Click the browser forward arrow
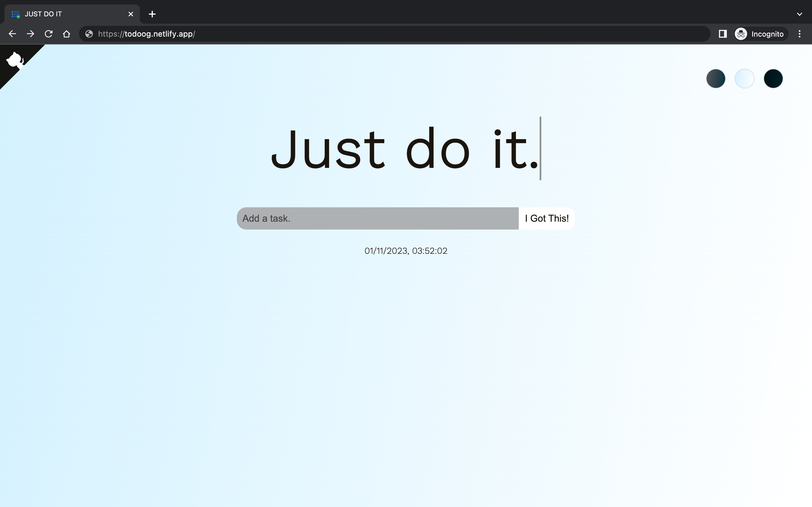Screen dimensions: 812x507 (30, 34)
